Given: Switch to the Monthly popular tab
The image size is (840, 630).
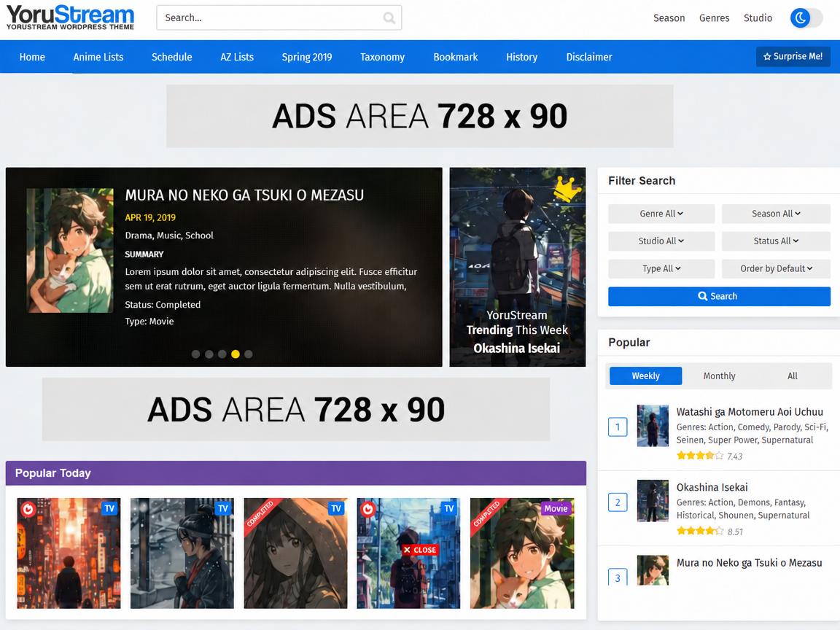Looking at the screenshot, I should point(719,376).
